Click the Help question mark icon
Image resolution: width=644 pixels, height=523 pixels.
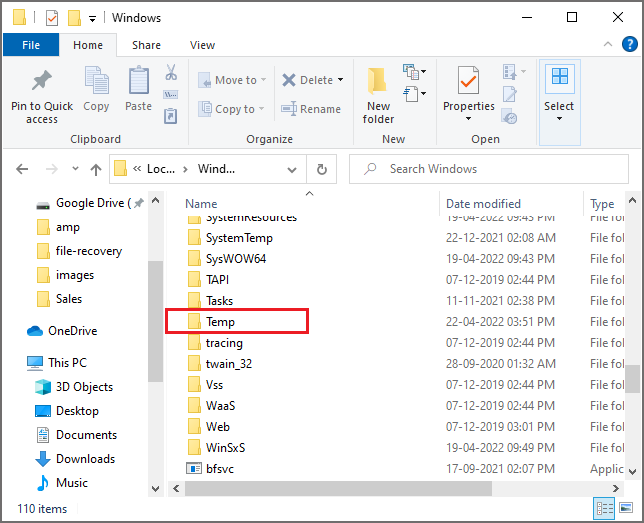629,44
